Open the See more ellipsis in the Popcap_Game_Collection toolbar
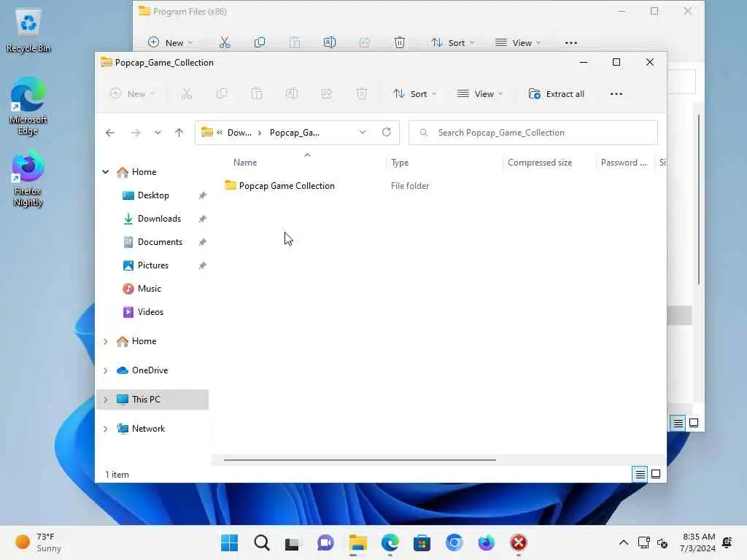The height and width of the screenshot is (560, 747). coord(616,94)
